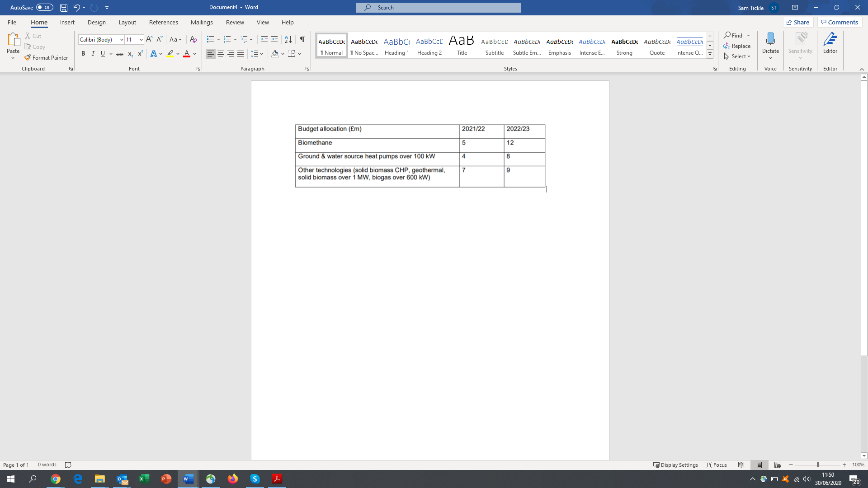Image resolution: width=868 pixels, height=488 pixels.
Task: Click the Dictate microphone icon
Action: click(770, 39)
